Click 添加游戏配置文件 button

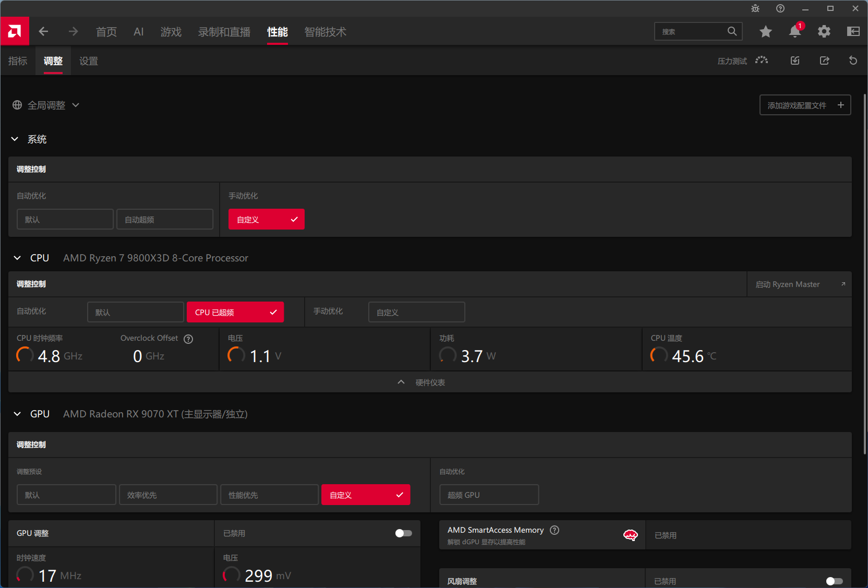(805, 105)
